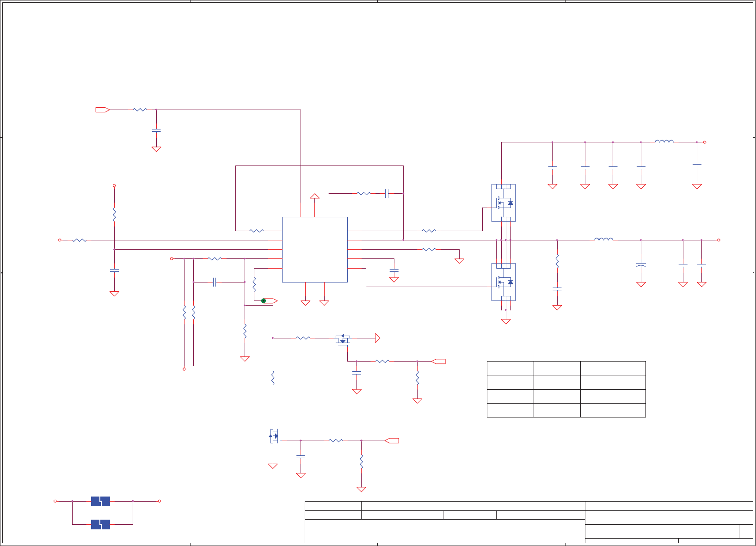Select the resistor next to the top-left input port
The image size is (756, 546).
point(140,110)
